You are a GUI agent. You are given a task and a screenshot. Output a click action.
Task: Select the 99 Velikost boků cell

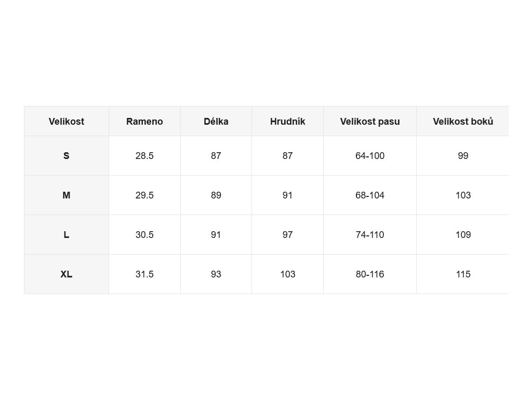[463, 156]
